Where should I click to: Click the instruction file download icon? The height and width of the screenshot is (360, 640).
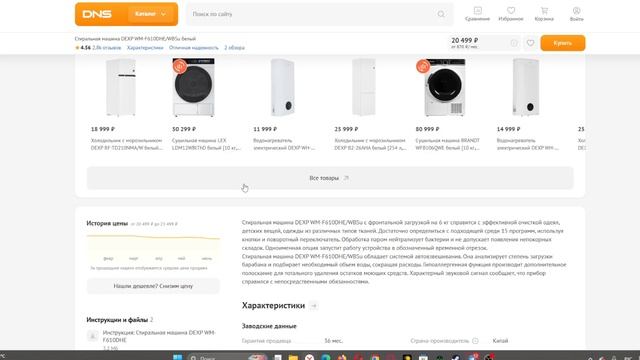[x=92, y=336]
